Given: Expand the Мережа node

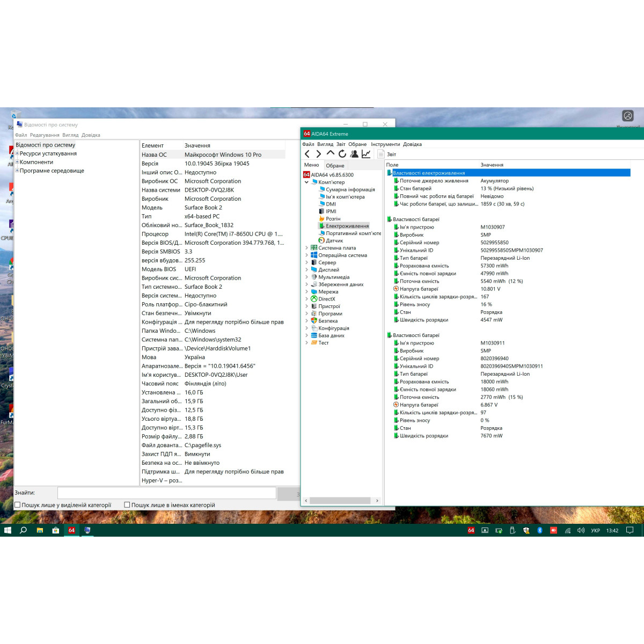Looking at the screenshot, I should click(306, 292).
